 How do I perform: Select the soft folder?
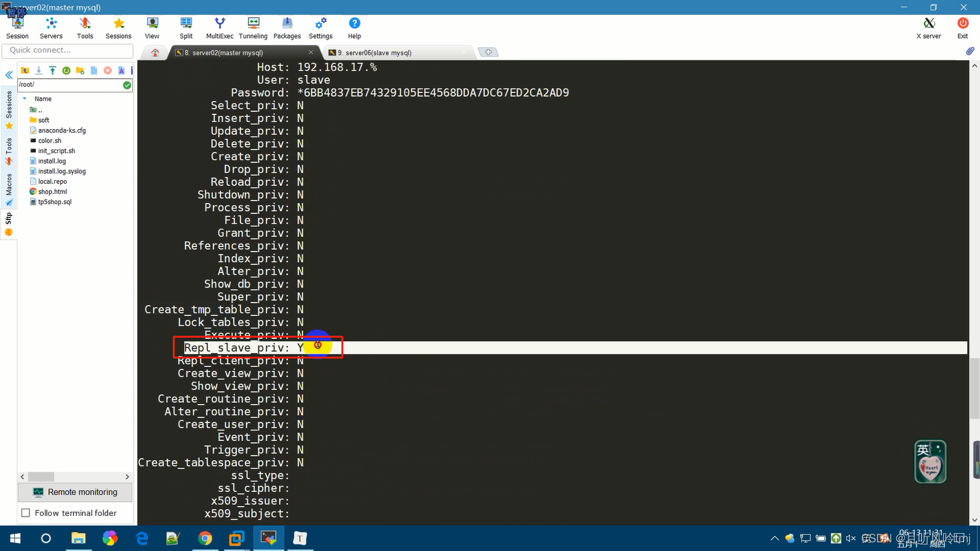pos(39,120)
